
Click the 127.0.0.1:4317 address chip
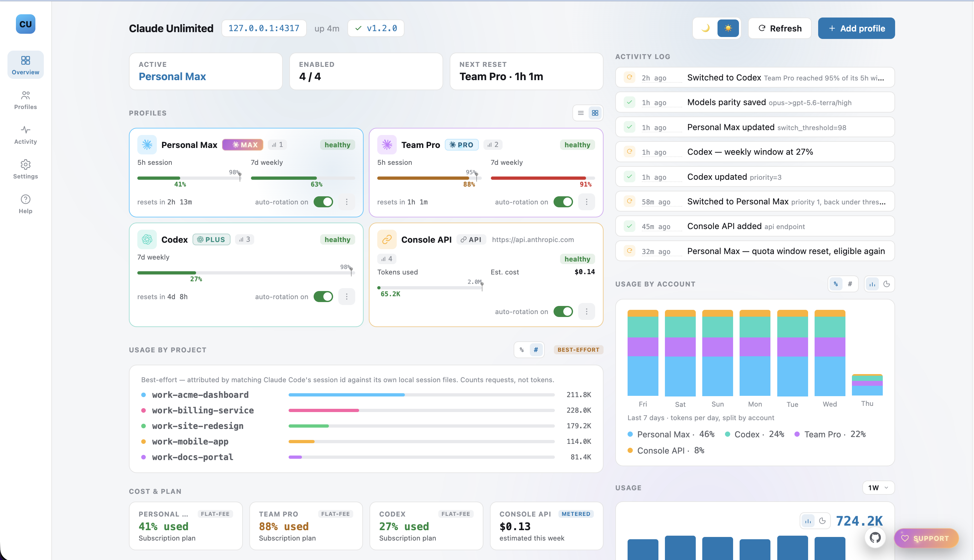click(x=264, y=28)
